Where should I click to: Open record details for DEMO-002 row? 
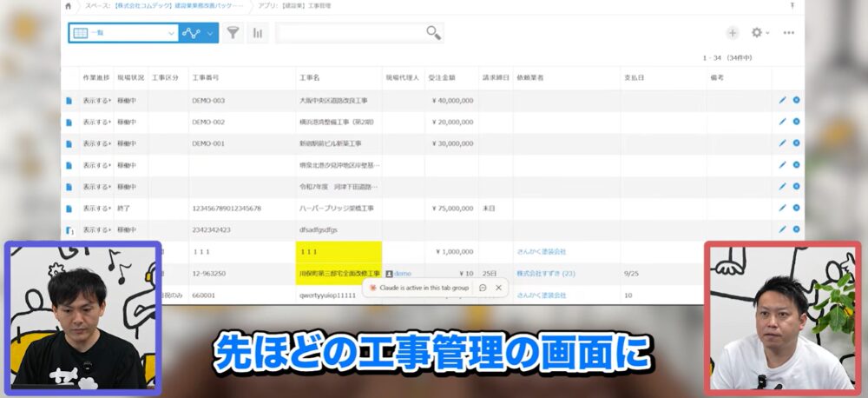click(69, 122)
